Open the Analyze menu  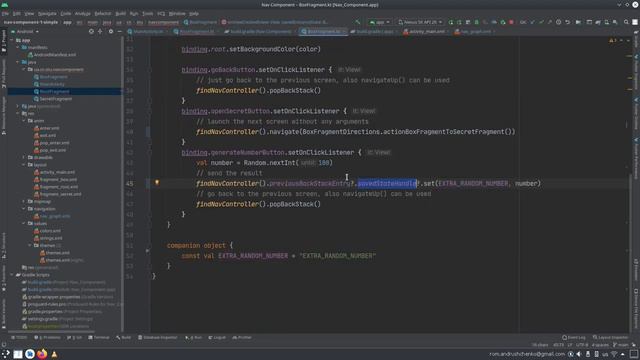(x=82, y=13)
